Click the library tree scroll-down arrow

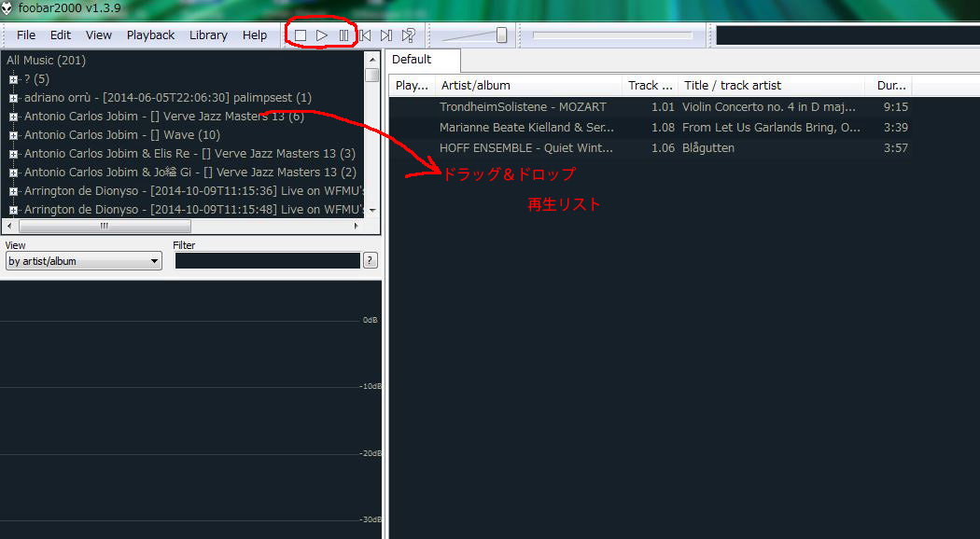(372, 211)
